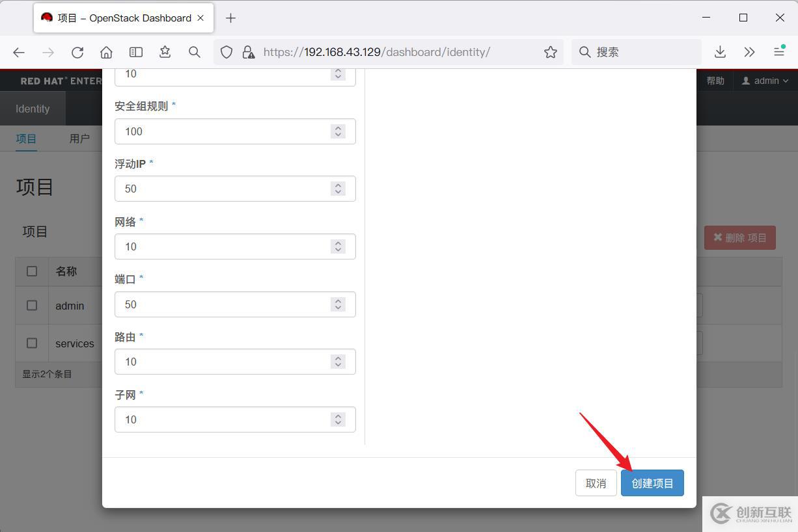Check the admin project row checkbox
Image resolution: width=798 pixels, height=532 pixels.
(32, 305)
